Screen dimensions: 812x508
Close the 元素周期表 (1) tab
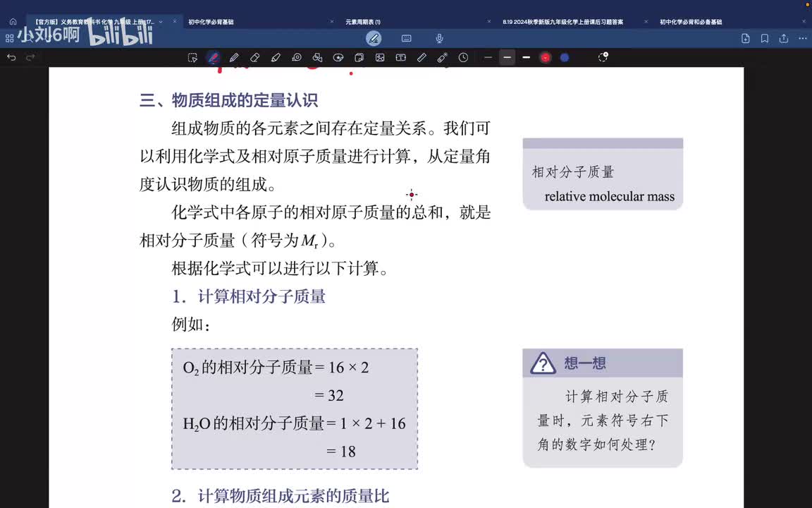pyautogui.click(x=489, y=21)
